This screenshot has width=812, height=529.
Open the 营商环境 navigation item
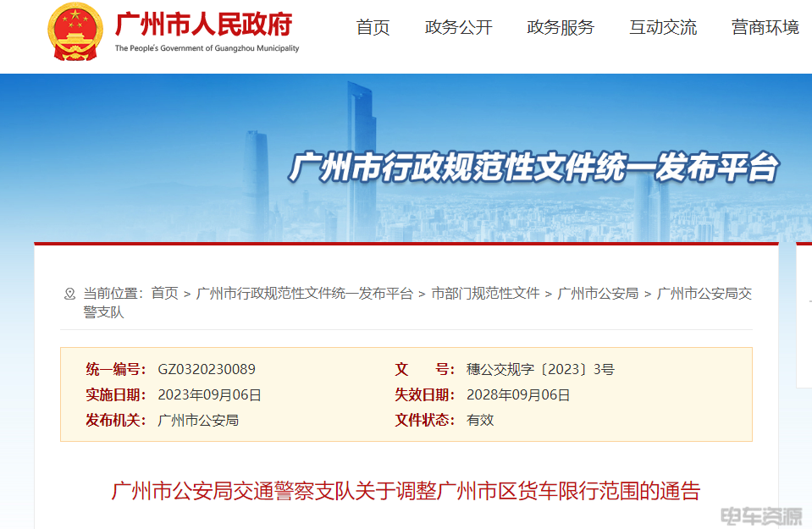765,27
